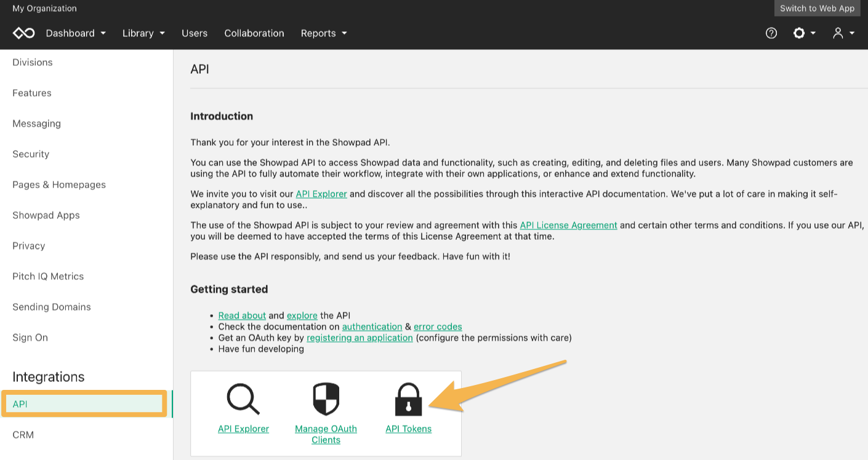Open Pages & Homepages settings
Screen dimensions: 868x460
point(59,184)
